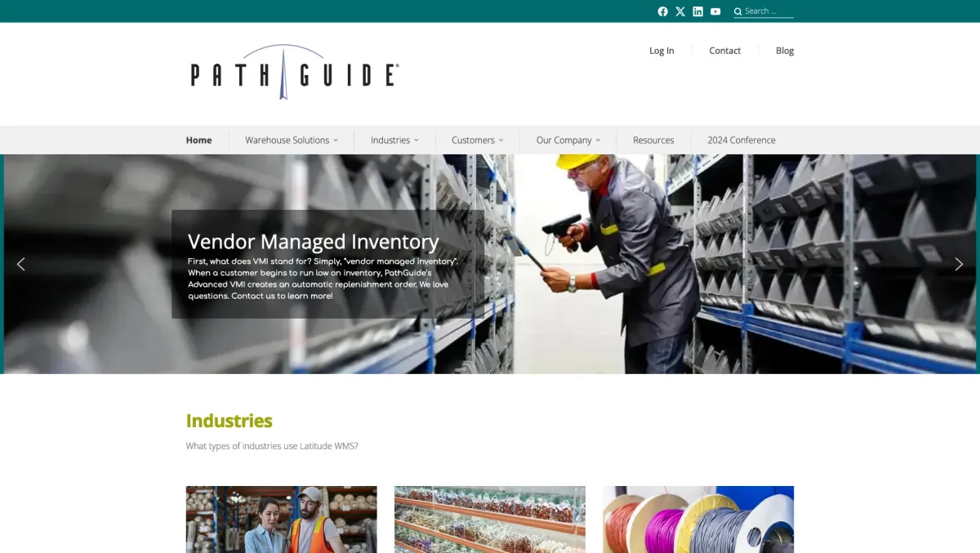Click the search magnifier icon
This screenshot has height=553, width=980.
point(737,11)
